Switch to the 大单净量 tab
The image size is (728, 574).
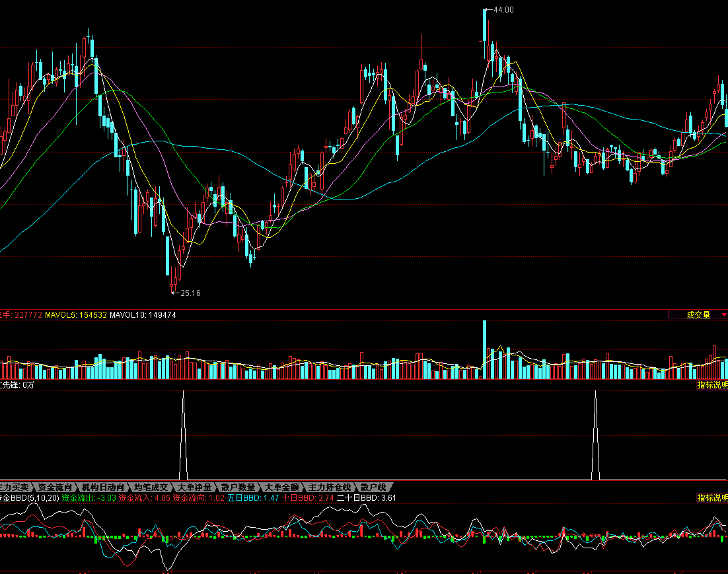pyautogui.click(x=194, y=487)
